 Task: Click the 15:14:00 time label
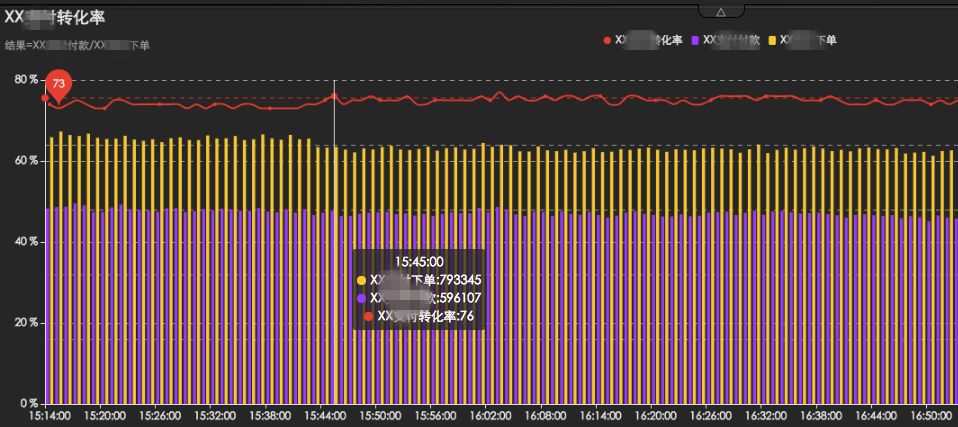tap(50, 415)
